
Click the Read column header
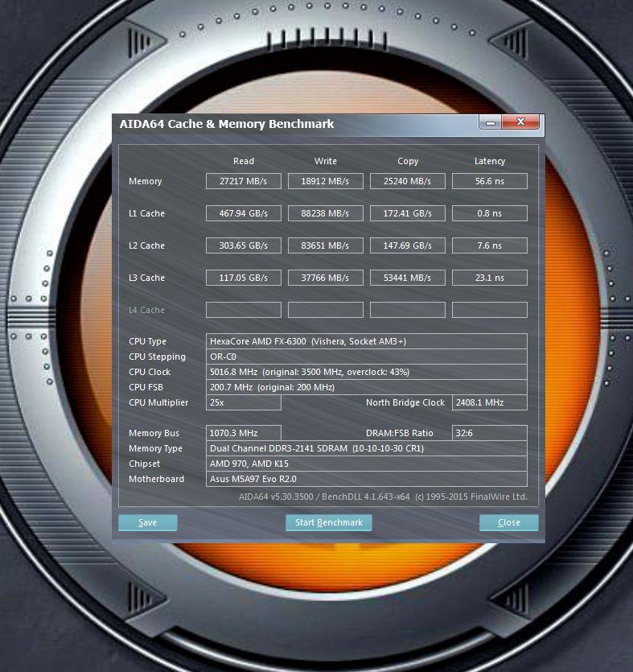click(x=243, y=161)
